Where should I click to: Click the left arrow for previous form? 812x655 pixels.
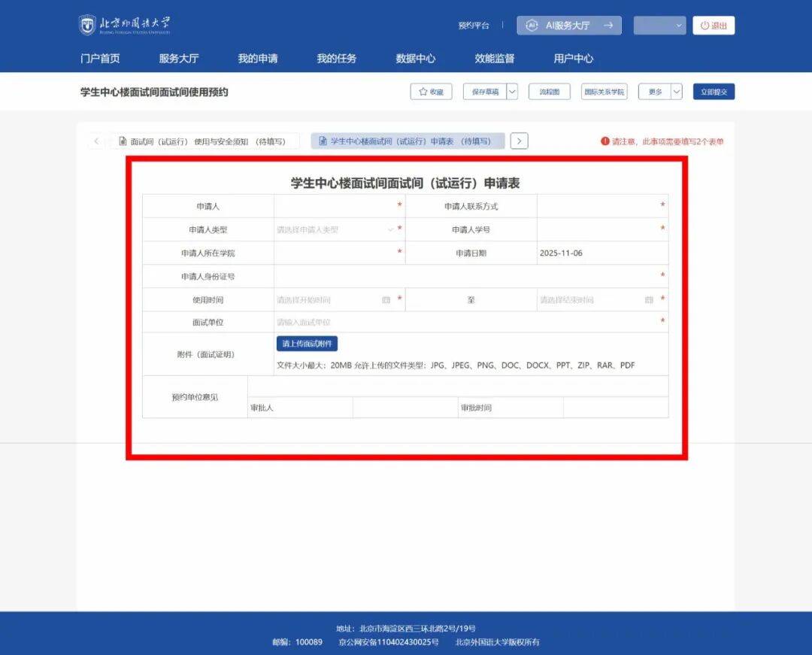[x=96, y=141]
